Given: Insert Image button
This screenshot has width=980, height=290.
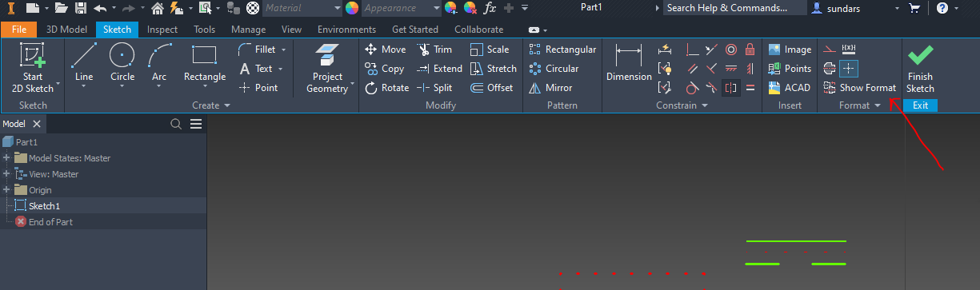Looking at the screenshot, I should click(x=790, y=50).
